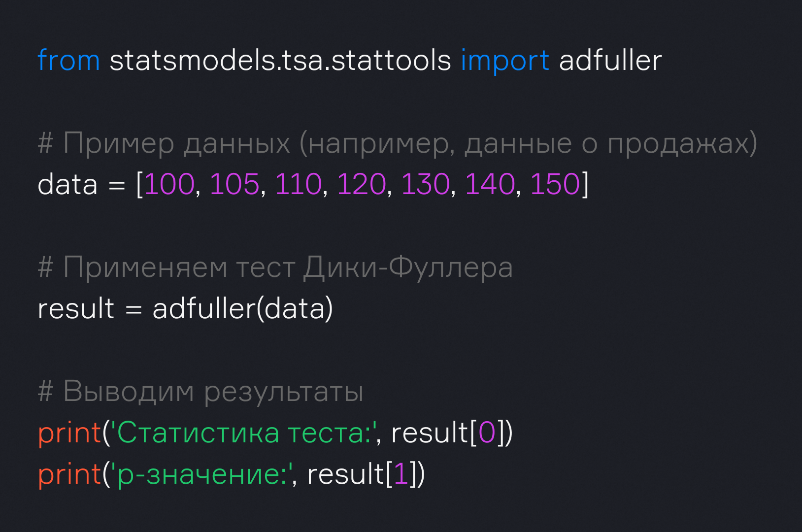
Task: Click the 'data' variable in the assignment
Action: [x=67, y=185]
